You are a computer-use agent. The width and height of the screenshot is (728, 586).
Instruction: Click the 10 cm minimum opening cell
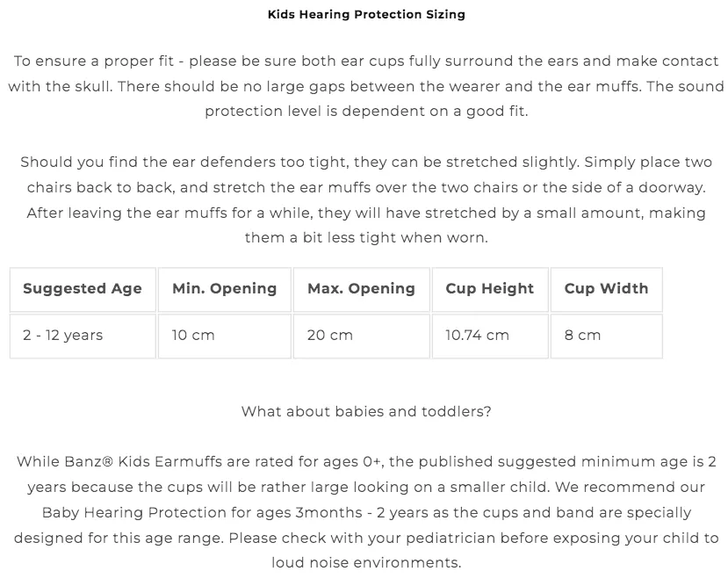[224, 336]
